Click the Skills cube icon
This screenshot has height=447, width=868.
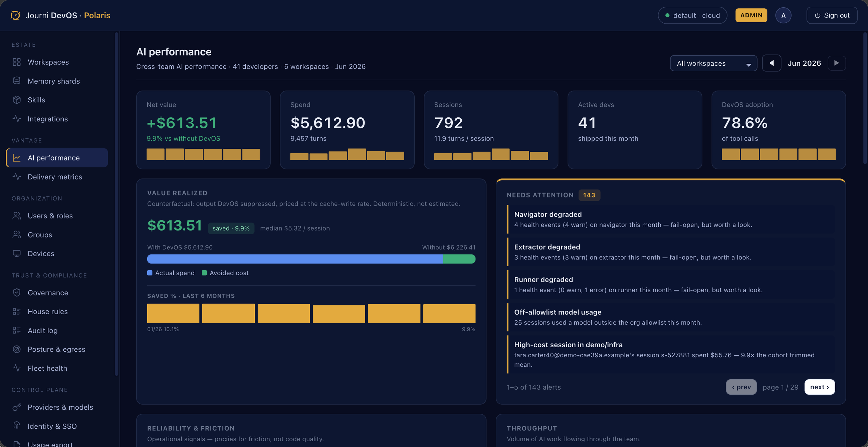click(x=16, y=100)
